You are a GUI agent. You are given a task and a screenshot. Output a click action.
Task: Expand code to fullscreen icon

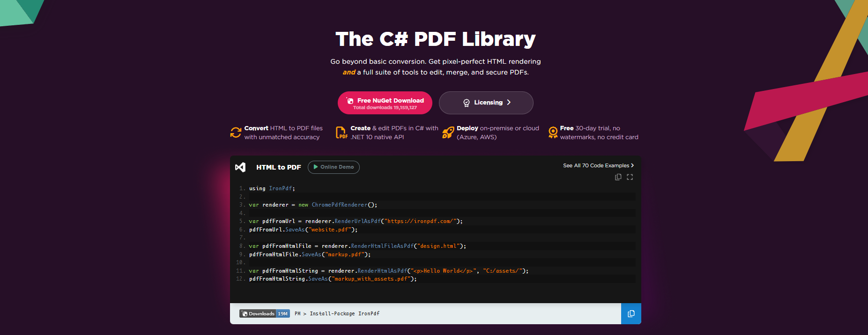point(630,177)
